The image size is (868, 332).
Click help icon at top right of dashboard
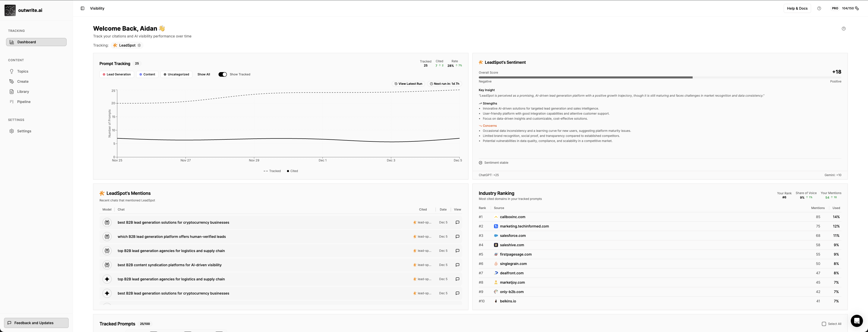click(x=843, y=29)
